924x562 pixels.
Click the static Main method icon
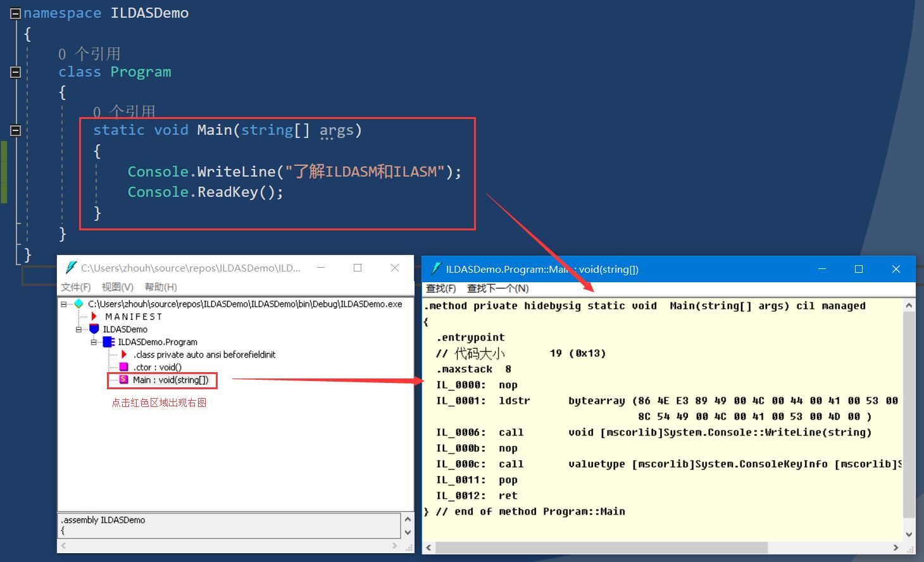(x=124, y=380)
